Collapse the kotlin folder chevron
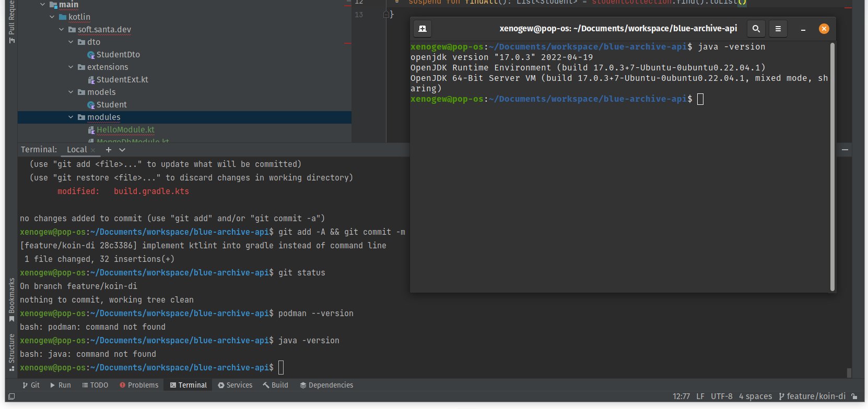This screenshot has width=868, height=409. pos(52,17)
